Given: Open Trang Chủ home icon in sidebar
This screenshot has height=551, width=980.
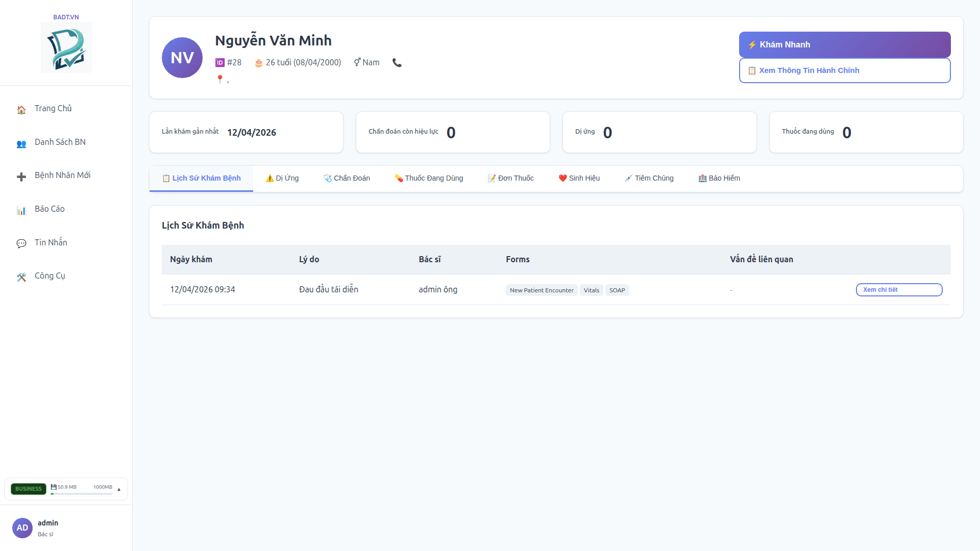Looking at the screenshot, I should (21, 110).
